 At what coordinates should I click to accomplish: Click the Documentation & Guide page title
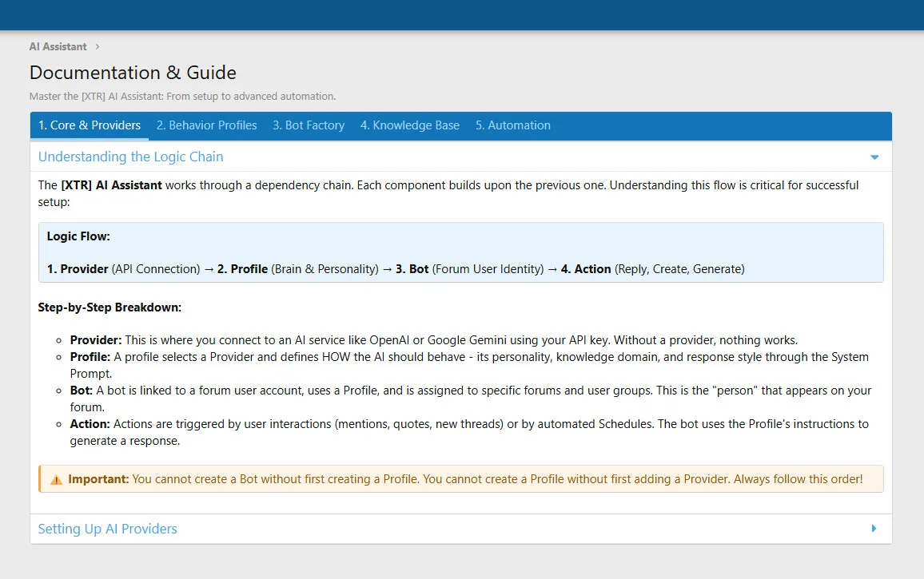pos(133,73)
